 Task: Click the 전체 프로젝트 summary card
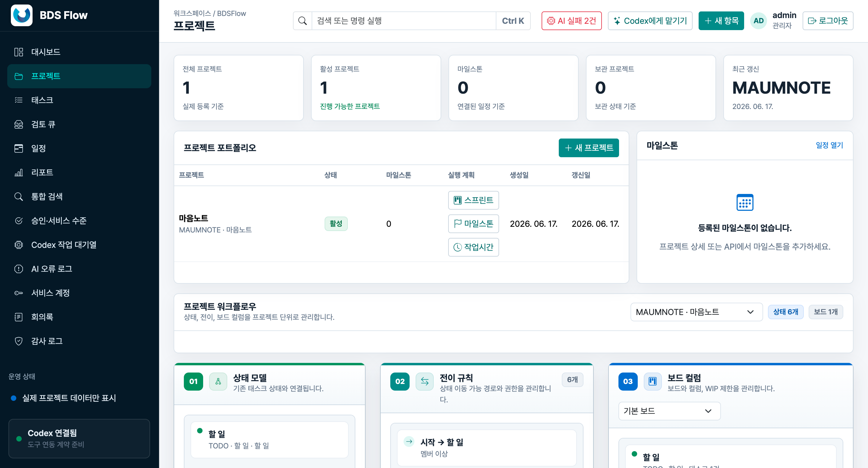pos(239,88)
